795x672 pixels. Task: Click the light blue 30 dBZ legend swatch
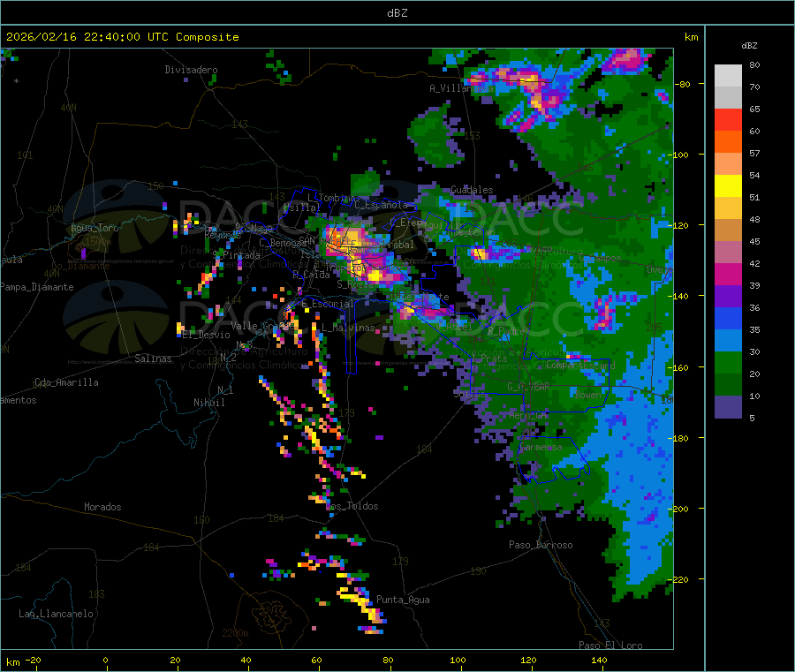pos(728,341)
